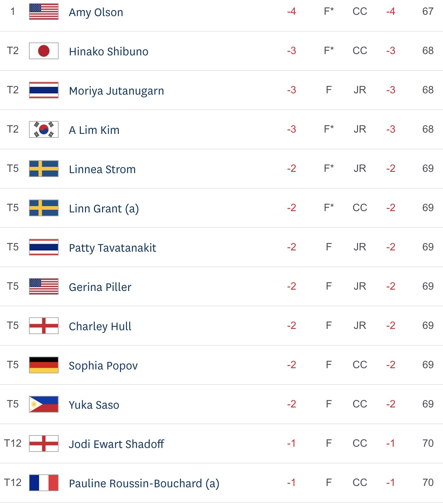This screenshot has width=443, height=504.
Task: Click Pauline Roussin-Bouchard (a) name link
Action: tap(144, 483)
